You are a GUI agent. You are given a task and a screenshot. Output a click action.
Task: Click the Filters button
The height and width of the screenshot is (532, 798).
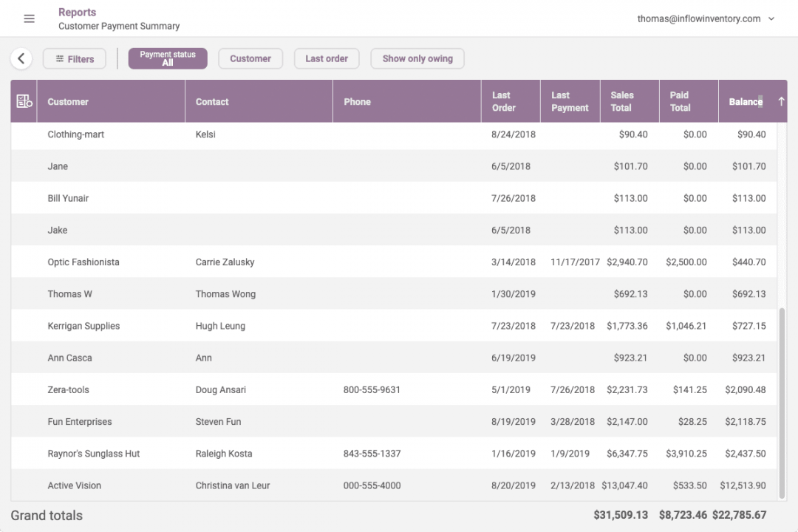pos(74,58)
